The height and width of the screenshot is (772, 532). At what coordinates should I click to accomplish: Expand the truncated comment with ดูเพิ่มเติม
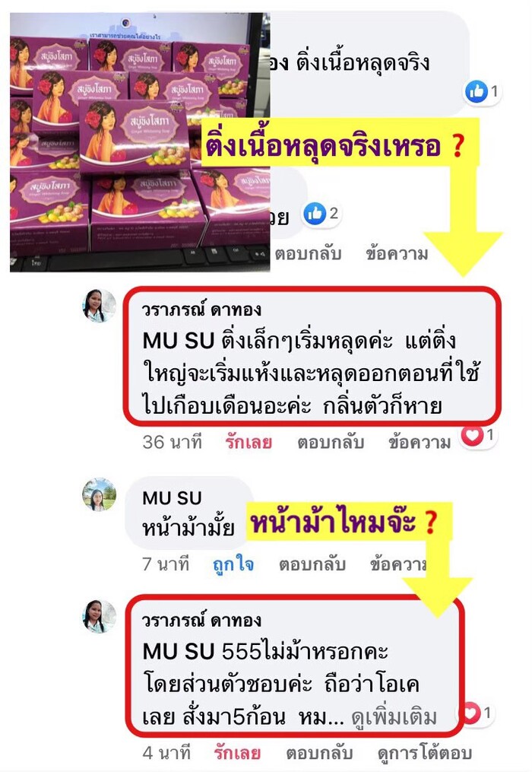394,718
